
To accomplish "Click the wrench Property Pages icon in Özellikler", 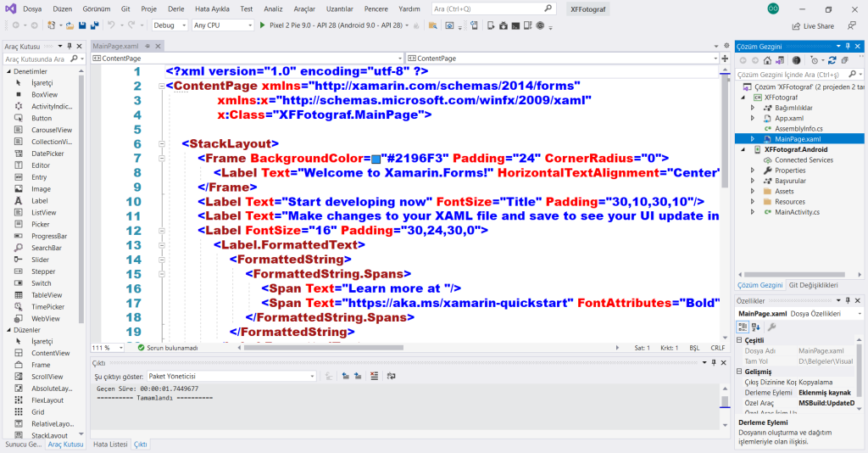I will (x=771, y=327).
